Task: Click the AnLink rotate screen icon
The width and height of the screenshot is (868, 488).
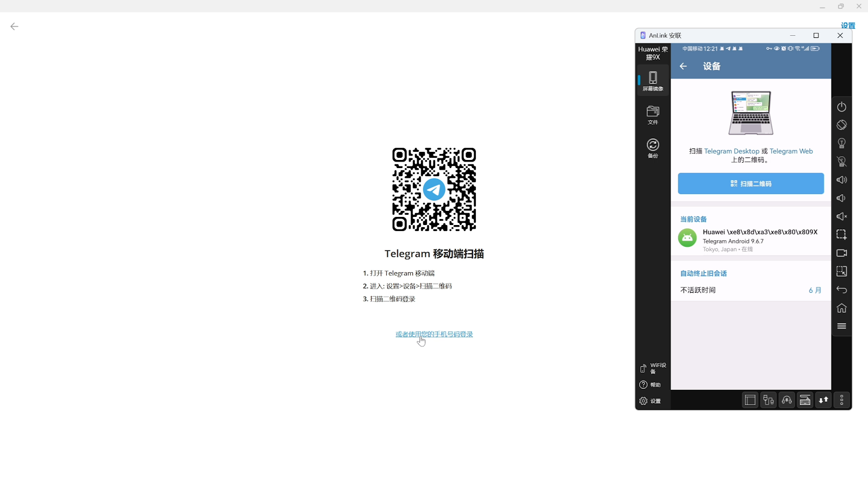Action: click(x=841, y=125)
